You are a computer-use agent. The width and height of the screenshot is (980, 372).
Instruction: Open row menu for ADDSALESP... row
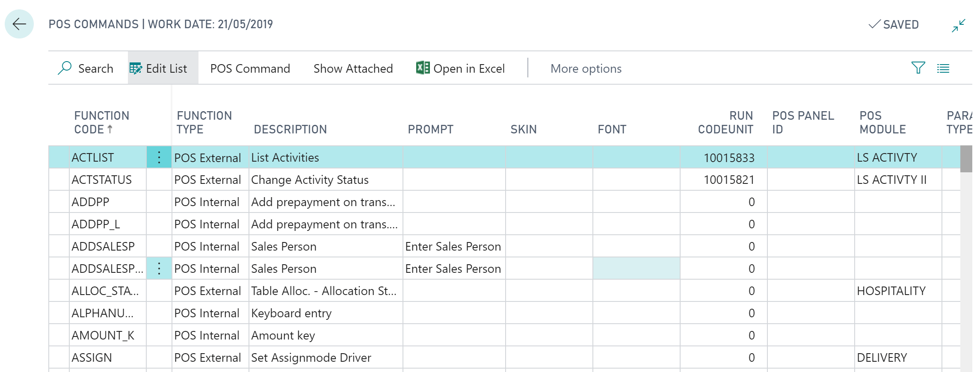tap(159, 269)
